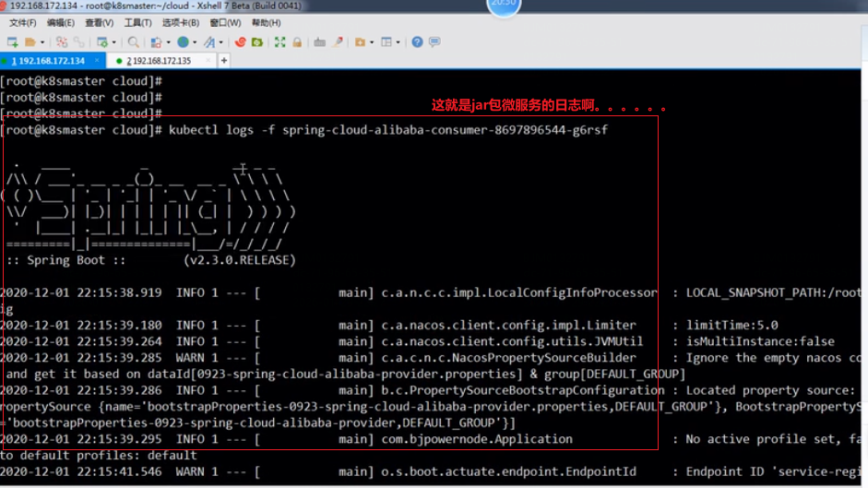This screenshot has height=488, width=868.
Task: Expand the color scheme dropdown arrow
Action: [x=168, y=42]
